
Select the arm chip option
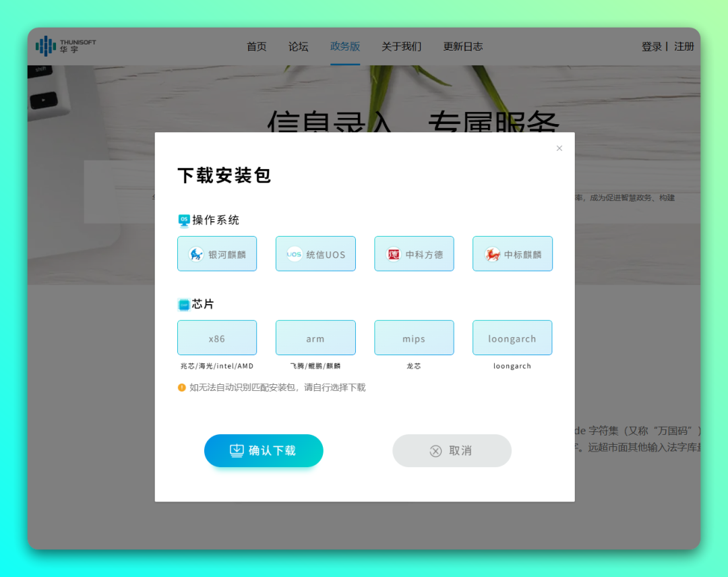click(315, 338)
